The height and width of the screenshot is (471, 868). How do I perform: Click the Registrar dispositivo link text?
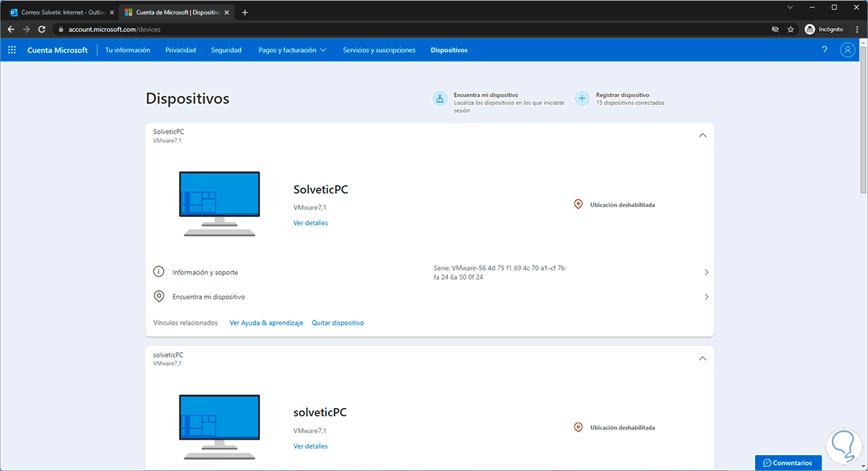tap(622, 95)
